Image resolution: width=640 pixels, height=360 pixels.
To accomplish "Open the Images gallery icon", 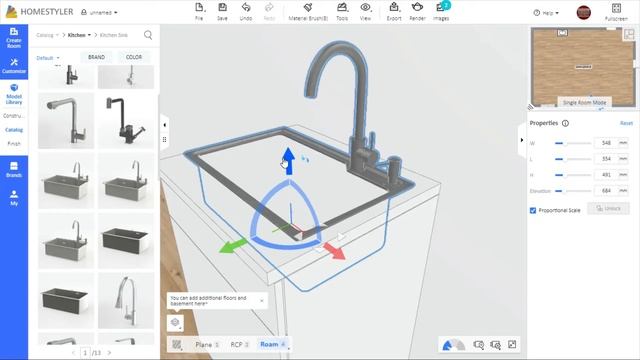I will 440,7.
